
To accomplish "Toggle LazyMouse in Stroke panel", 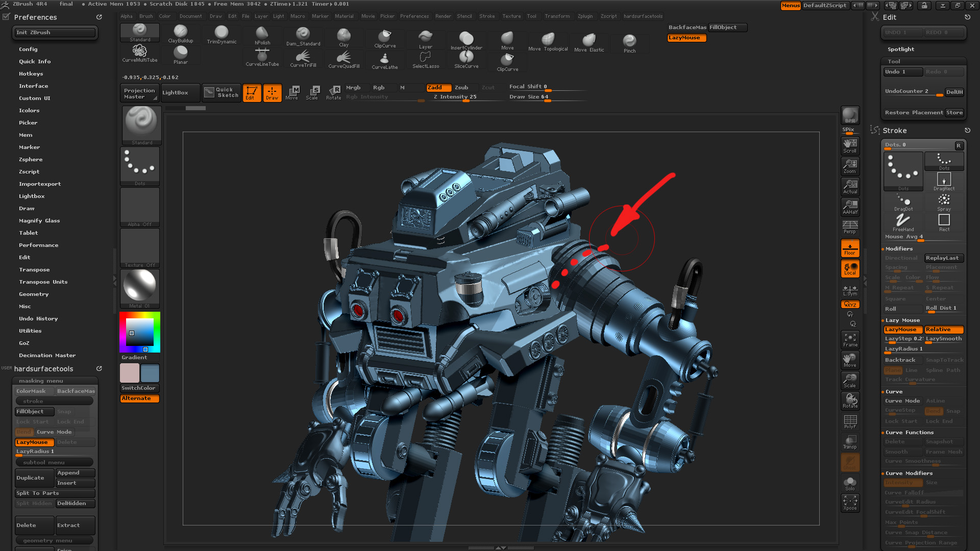I will (x=902, y=330).
